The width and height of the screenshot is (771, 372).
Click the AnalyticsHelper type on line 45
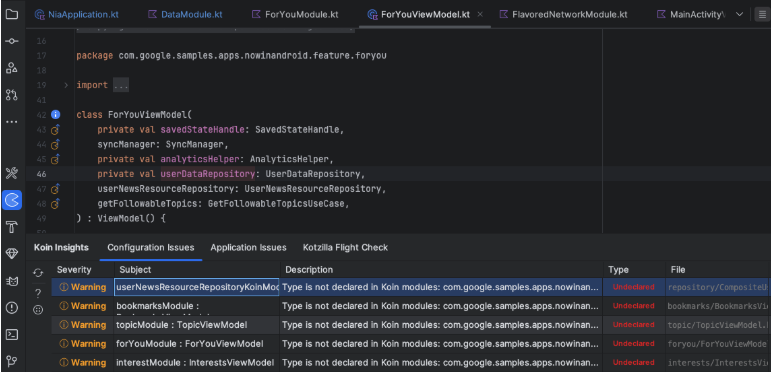(x=290, y=159)
